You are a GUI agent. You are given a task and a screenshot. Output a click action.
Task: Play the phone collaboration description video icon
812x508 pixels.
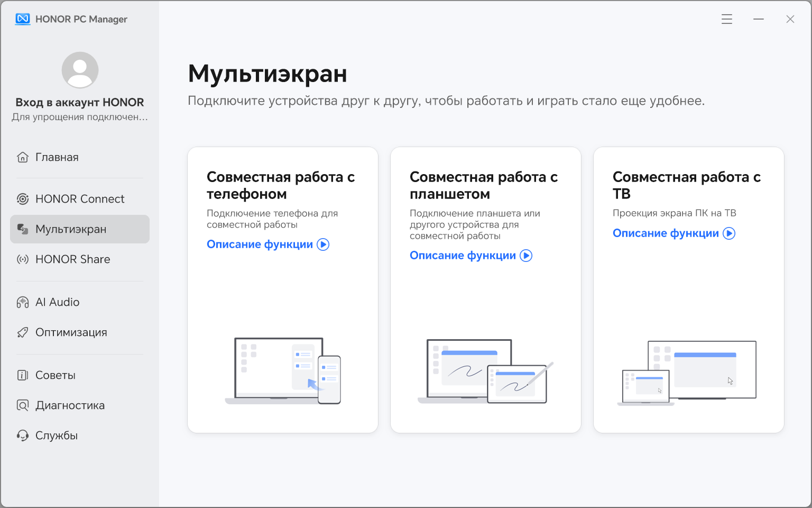pyautogui.click(x=323, y=244)
